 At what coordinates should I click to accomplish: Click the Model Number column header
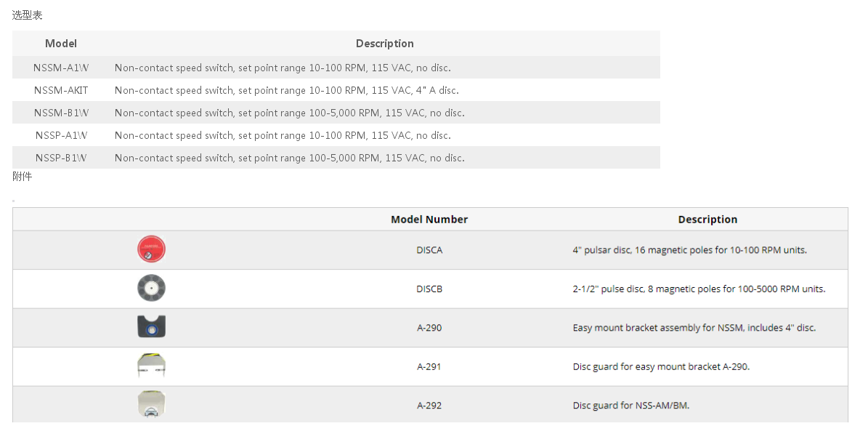coord(429,220)
